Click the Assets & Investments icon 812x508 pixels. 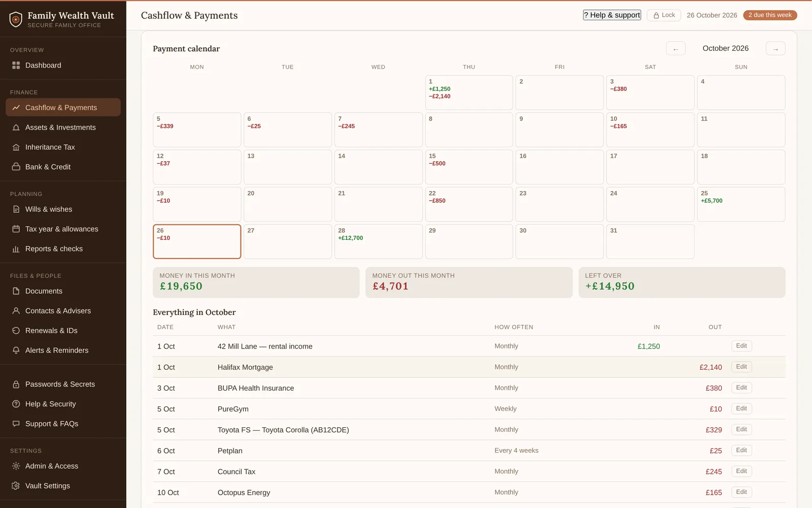click(x=16, y=128)
